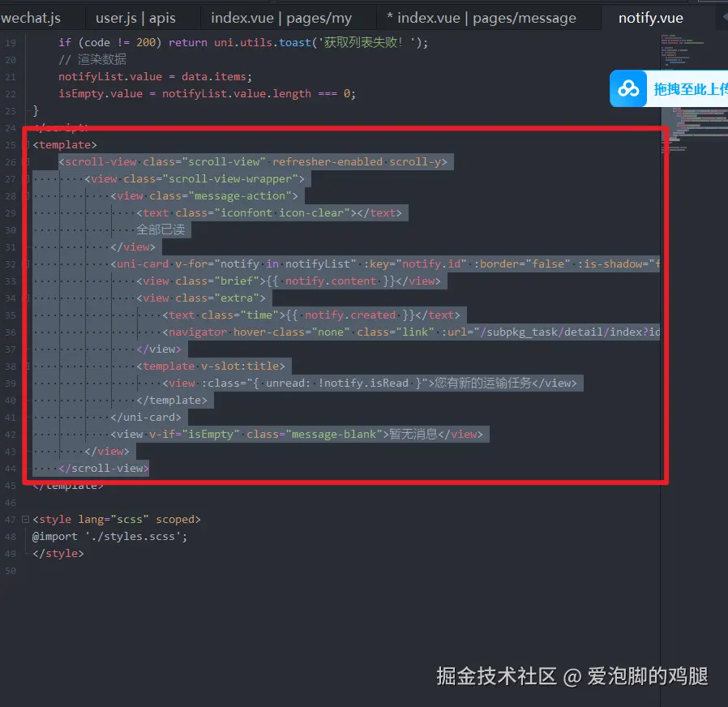
Task: Click the '全部已读' text on line 30
Action: [161, 229]
